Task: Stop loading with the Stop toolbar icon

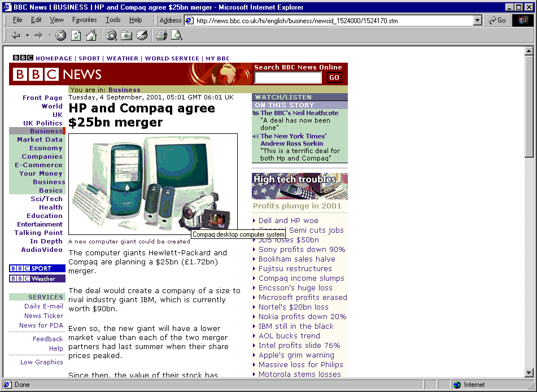Action: (x=60, y=35)
